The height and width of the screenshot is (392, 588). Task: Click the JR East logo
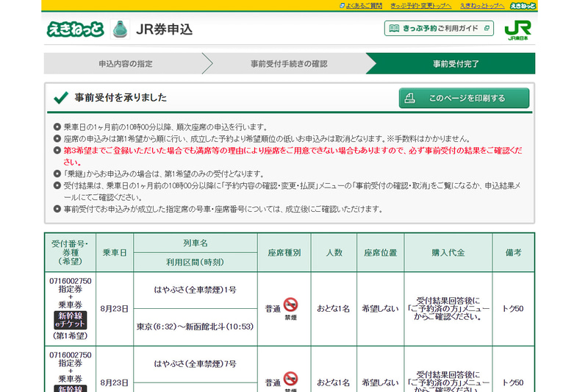click(517, 29)
